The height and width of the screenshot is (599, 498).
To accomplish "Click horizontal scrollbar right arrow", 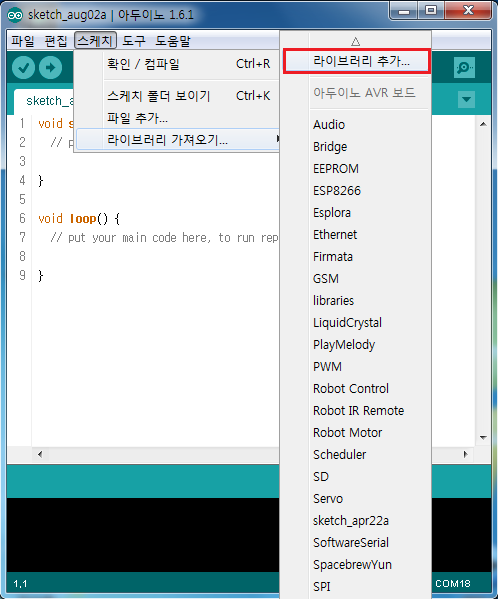I will coord(466,454).
